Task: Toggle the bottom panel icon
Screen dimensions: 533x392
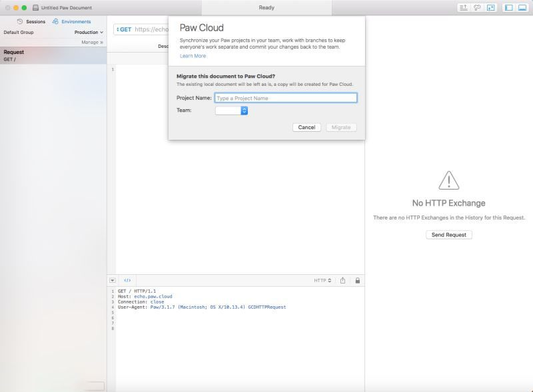Action: click(522, 7)
